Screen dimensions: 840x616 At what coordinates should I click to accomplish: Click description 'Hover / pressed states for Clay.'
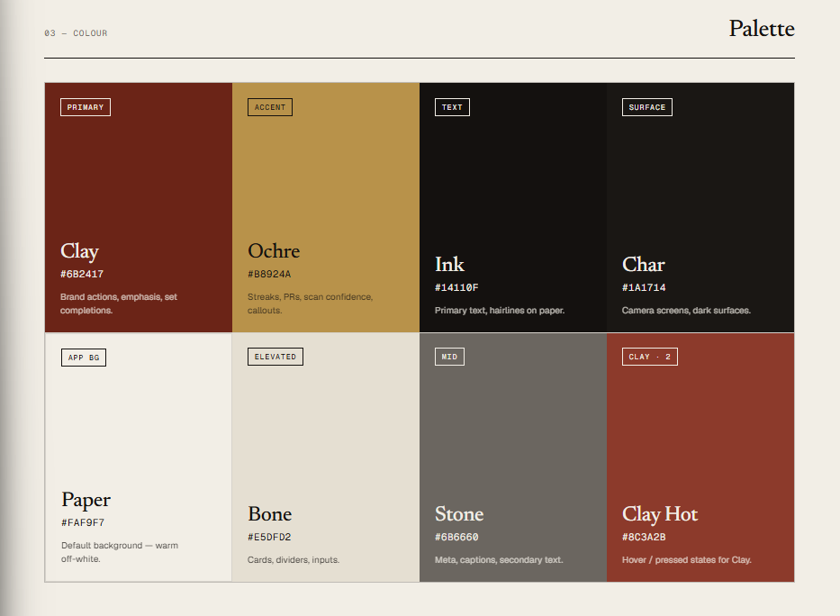point(687,560)
